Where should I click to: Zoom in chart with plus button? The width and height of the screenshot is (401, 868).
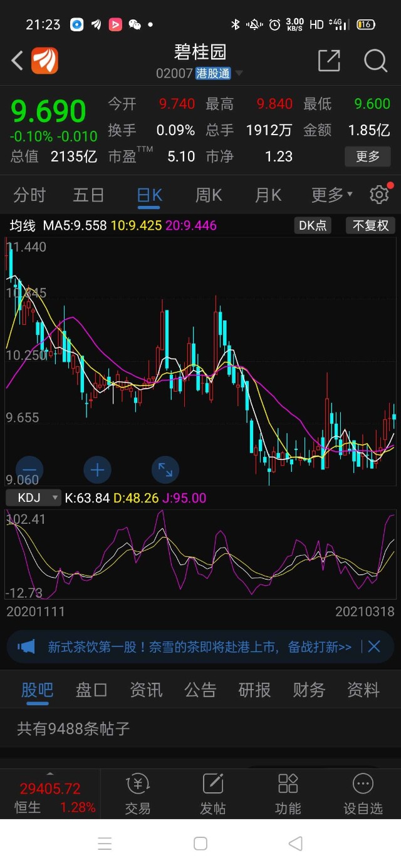point(97,469)
